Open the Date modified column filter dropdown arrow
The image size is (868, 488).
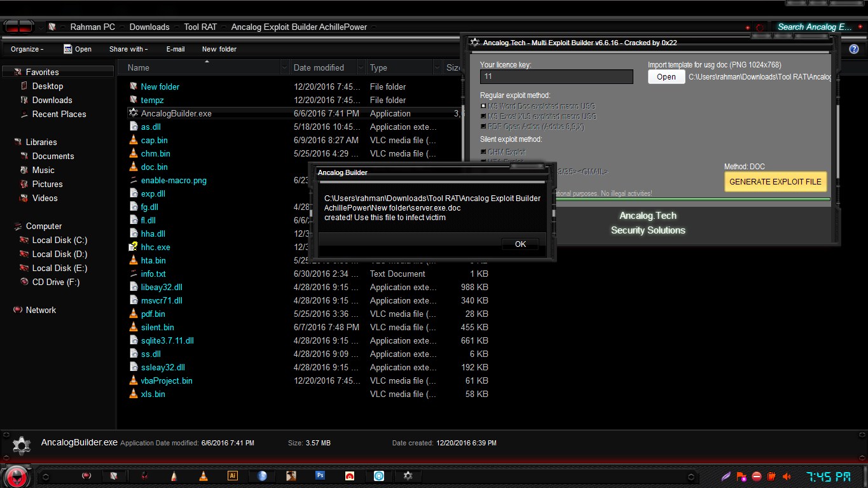[x=361, y=67]
